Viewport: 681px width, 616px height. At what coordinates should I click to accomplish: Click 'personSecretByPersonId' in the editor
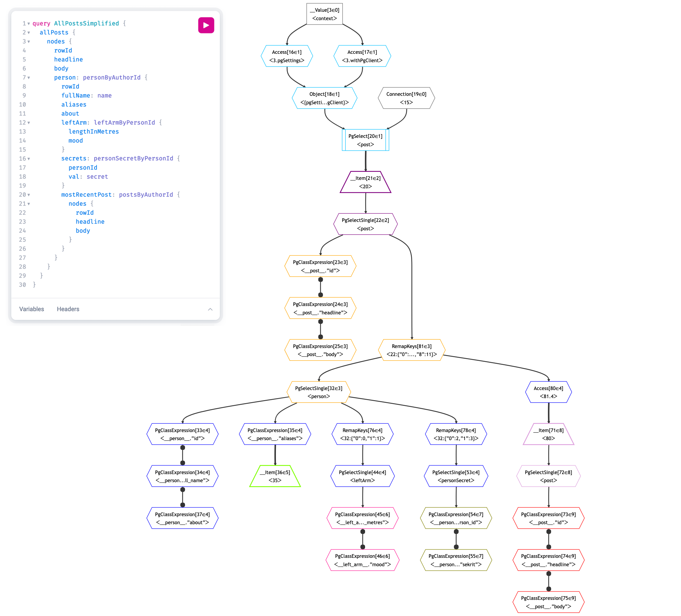[134, 158]
